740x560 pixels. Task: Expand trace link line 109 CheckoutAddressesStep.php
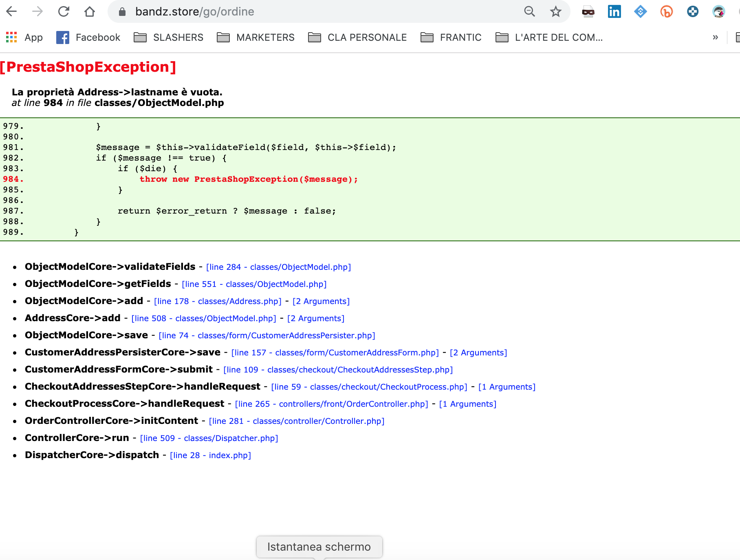click(338, 370)
